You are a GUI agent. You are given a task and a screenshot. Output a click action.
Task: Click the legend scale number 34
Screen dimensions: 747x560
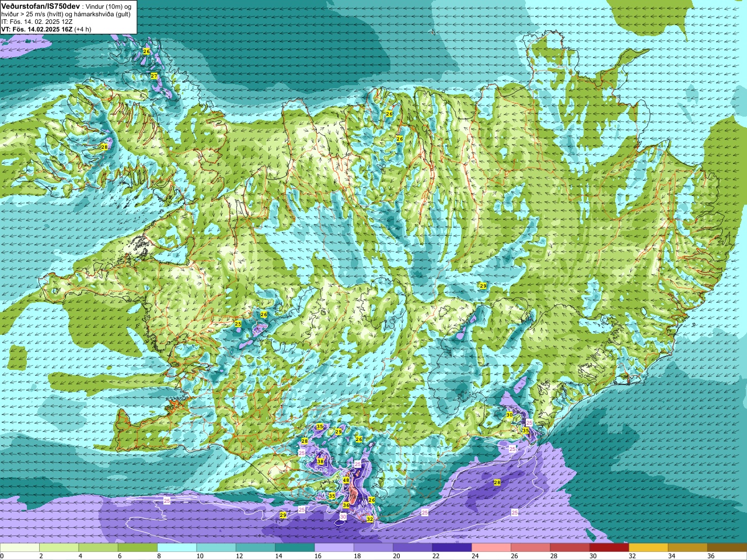point(672,556)
